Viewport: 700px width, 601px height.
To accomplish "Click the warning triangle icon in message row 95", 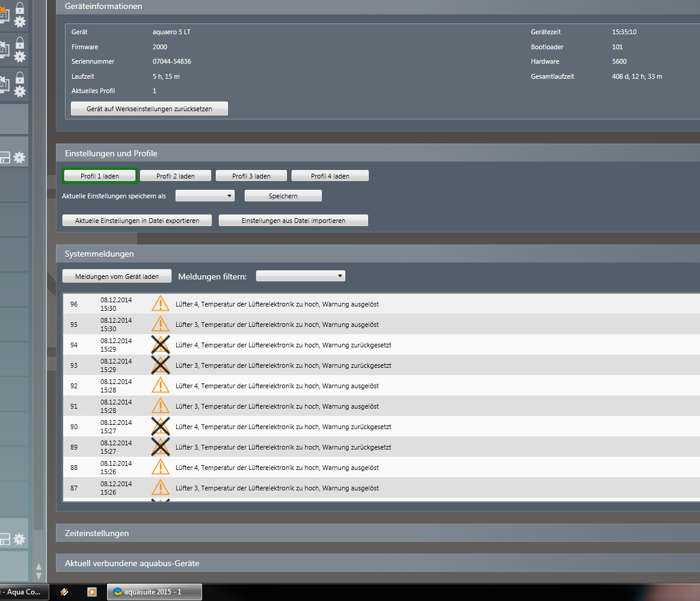I will coord(161,325).
